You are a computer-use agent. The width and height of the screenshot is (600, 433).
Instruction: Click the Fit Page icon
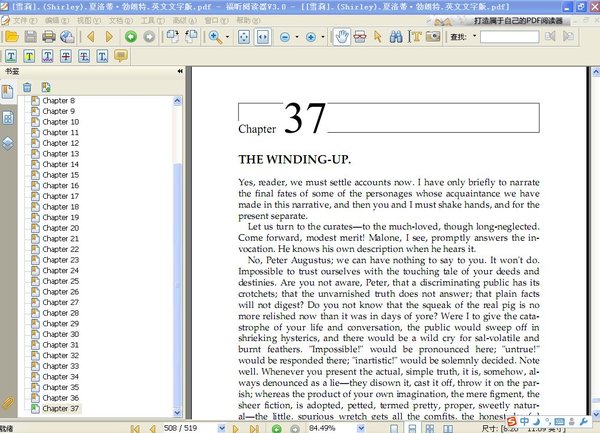[244, 37]
